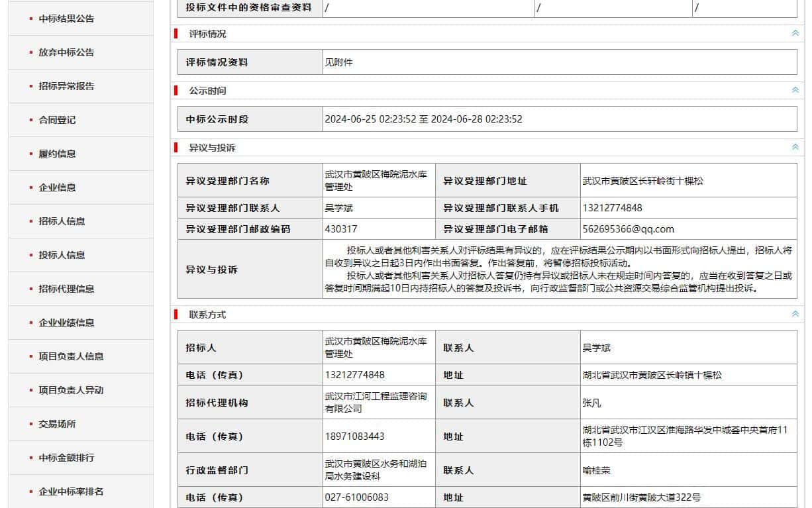Collapse the 公示时间 section chevron
812x508 pixels.
click(795, 90)
